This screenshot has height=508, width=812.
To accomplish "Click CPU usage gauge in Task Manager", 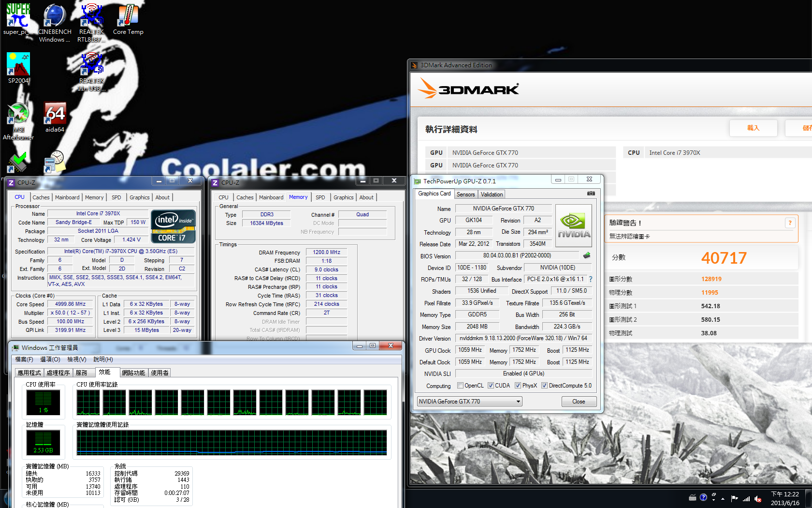I will point(43,403).
